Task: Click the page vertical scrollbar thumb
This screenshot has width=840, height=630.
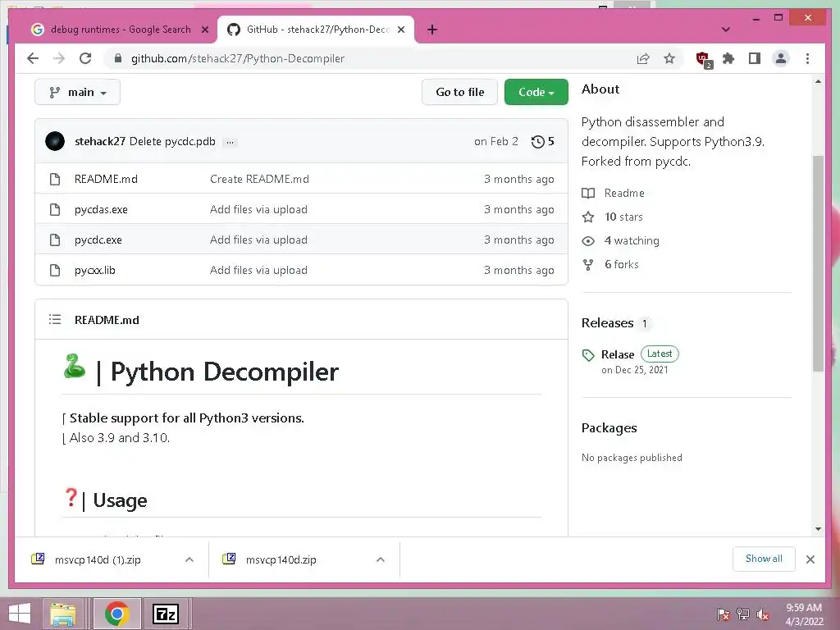Action: point(818,262)
